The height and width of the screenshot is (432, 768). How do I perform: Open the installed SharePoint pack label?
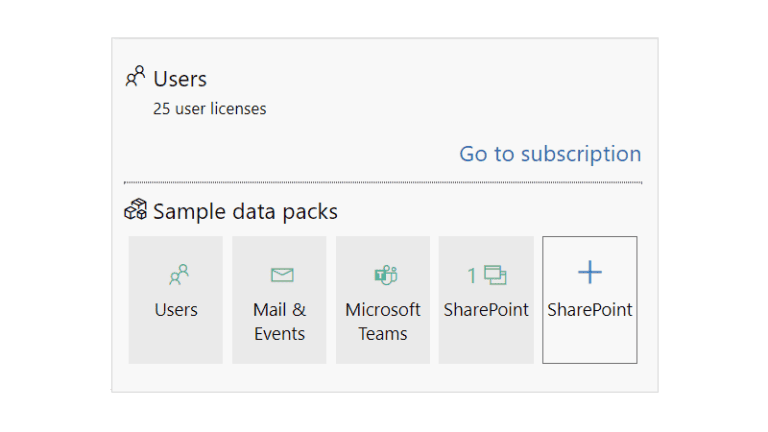tap(486, 310)
